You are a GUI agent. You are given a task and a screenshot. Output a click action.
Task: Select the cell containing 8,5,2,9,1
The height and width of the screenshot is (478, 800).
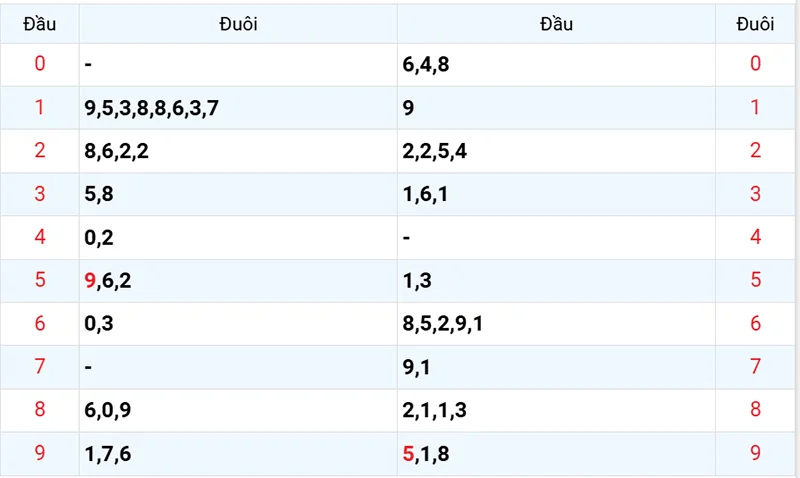(x=443, y=324)
